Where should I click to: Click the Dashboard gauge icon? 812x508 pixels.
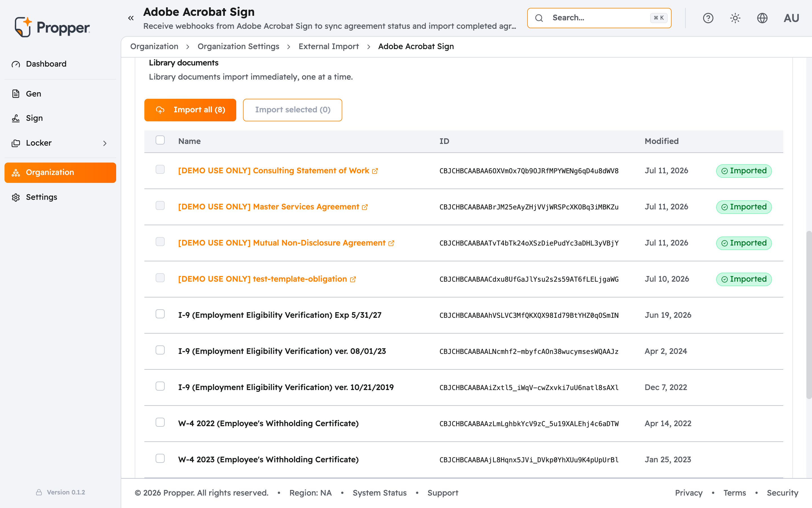[16, 64]
